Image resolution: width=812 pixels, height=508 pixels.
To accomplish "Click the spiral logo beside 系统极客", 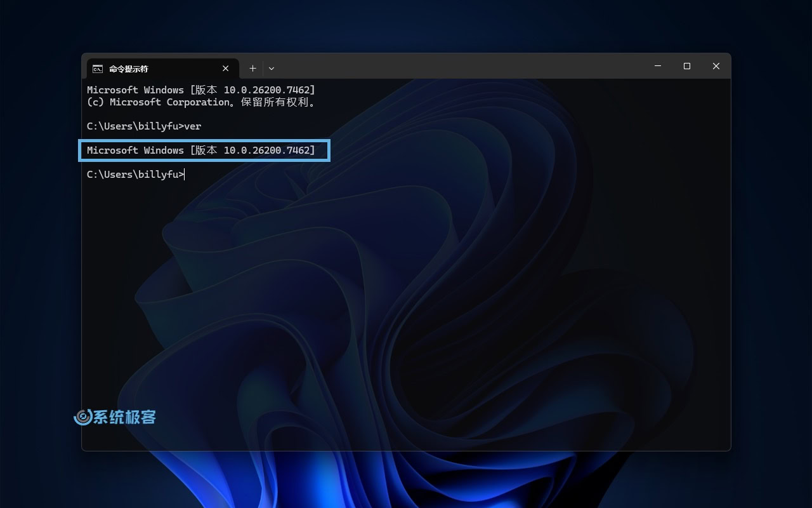I will click(83, 417).
